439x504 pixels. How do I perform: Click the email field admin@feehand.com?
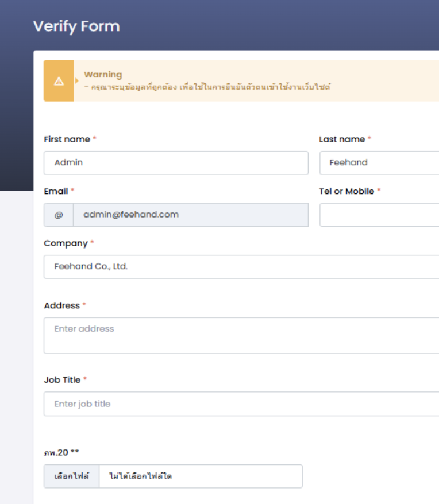pos(191,215)
